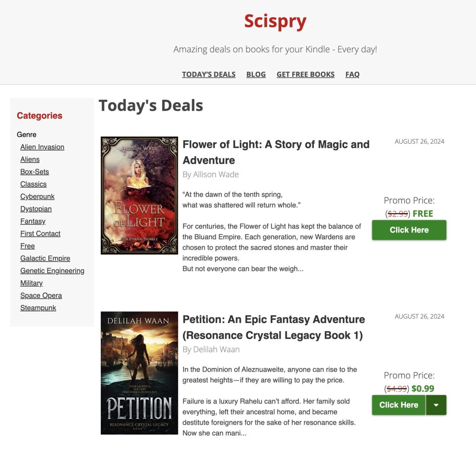Open the Fantasy category

[33, 221]
